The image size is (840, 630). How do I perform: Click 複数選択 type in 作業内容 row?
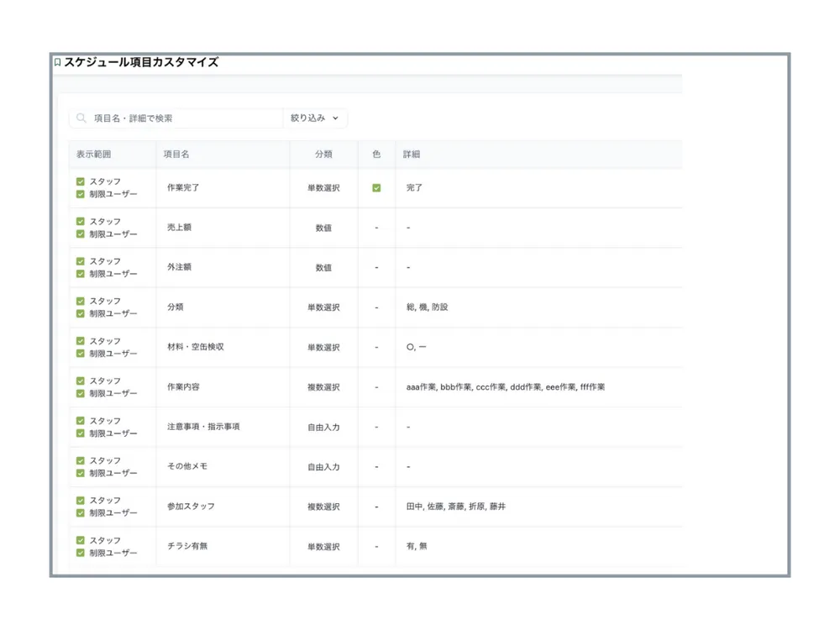323,387
